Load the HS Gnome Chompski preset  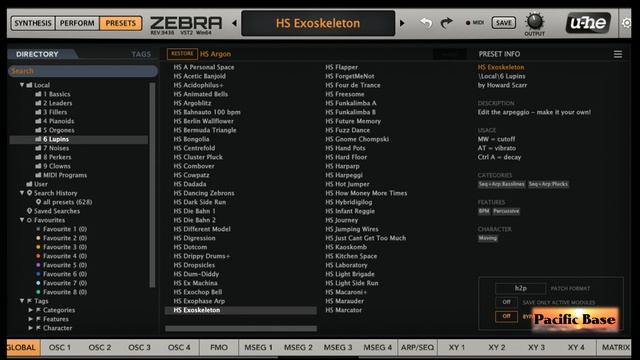pos(357,139)
